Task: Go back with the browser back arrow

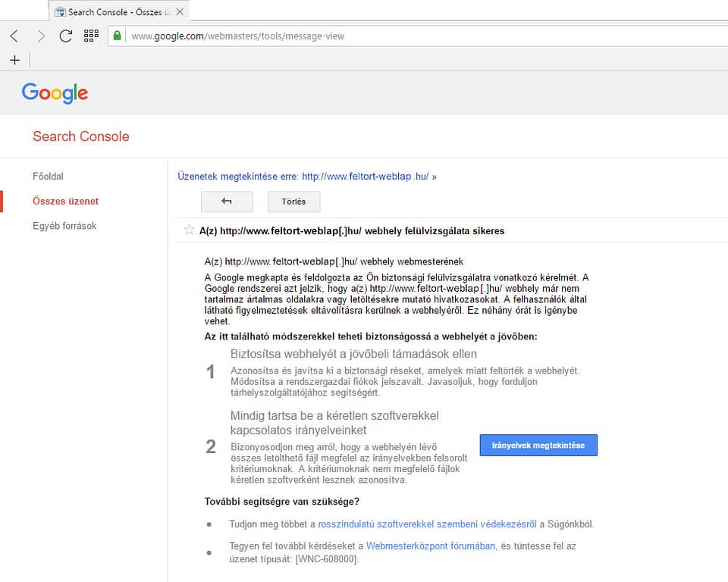Action: tap(14, 36)
